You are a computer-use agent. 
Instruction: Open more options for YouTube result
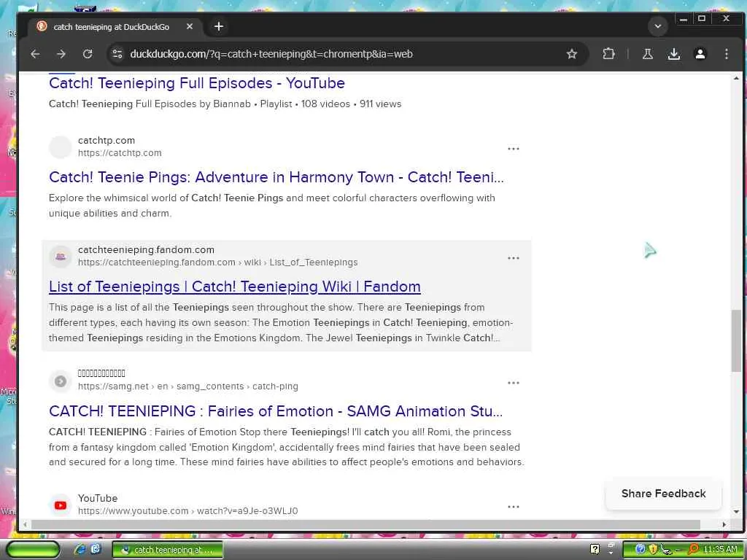513,507
